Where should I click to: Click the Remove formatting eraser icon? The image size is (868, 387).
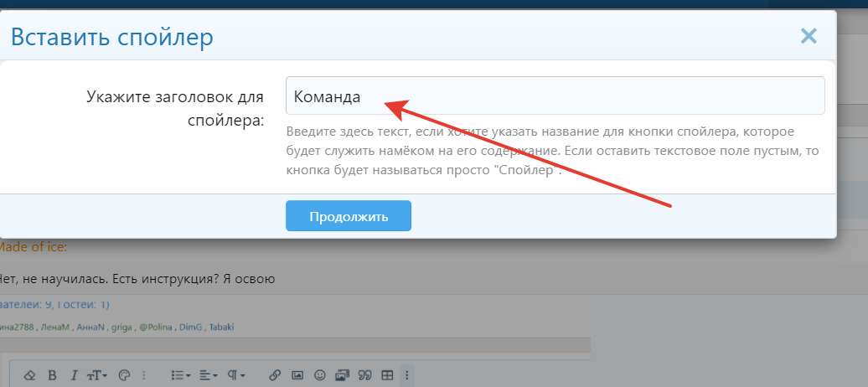click(x=30, y=375)
